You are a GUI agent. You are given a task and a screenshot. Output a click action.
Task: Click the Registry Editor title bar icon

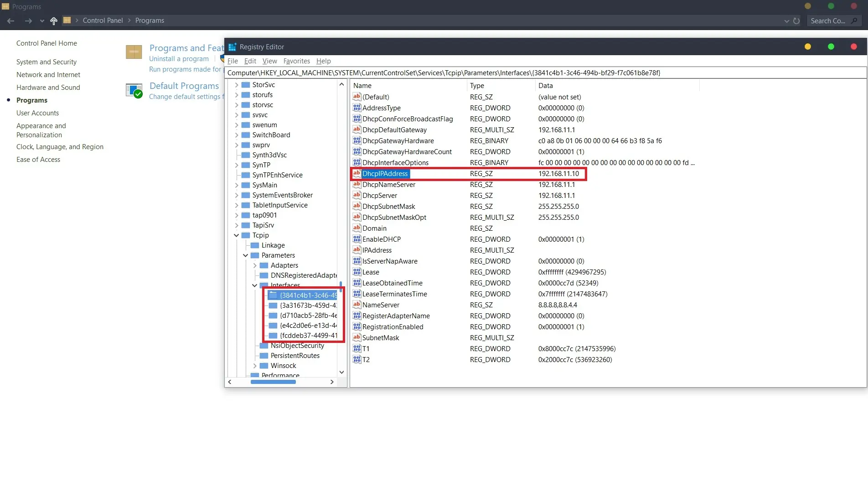click(x=232, y=47)
